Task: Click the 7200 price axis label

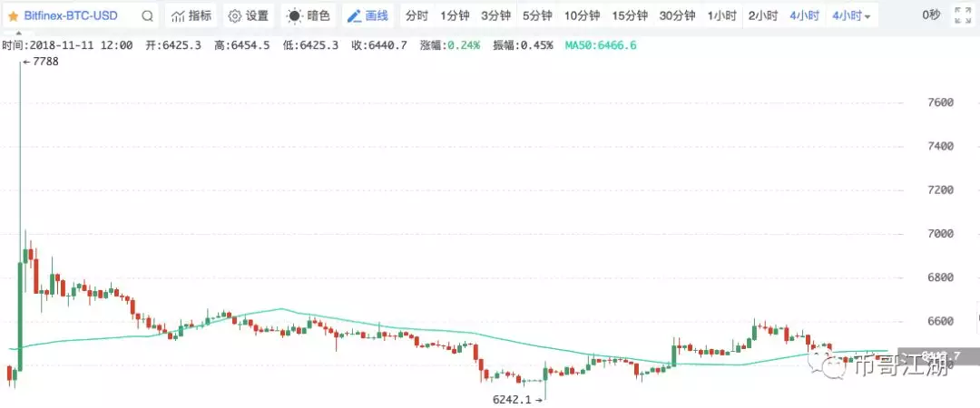Action: tap(941, 189)
